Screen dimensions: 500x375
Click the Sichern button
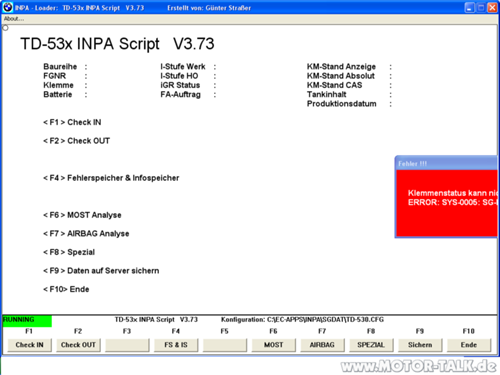click(420, 345)
